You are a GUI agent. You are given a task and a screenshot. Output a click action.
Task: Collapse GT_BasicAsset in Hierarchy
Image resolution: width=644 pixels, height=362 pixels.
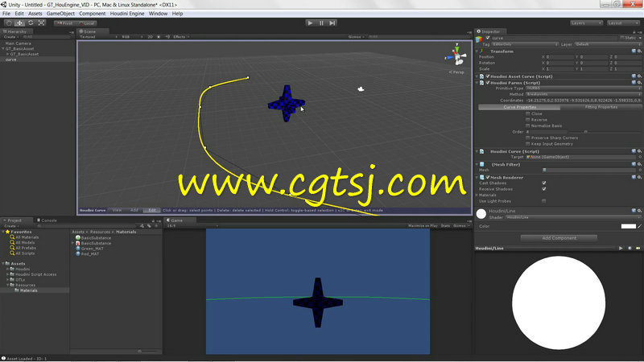coord(3,49)
